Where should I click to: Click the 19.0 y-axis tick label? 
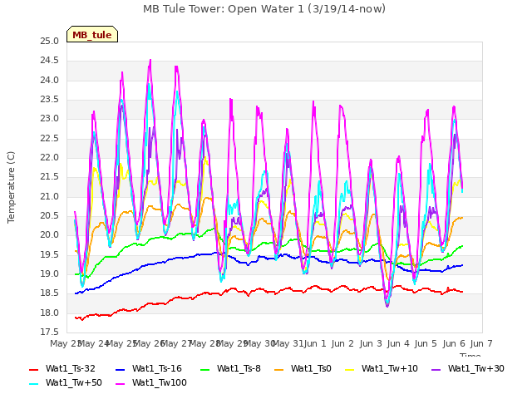pyautogui.click(x=50, y=274)
